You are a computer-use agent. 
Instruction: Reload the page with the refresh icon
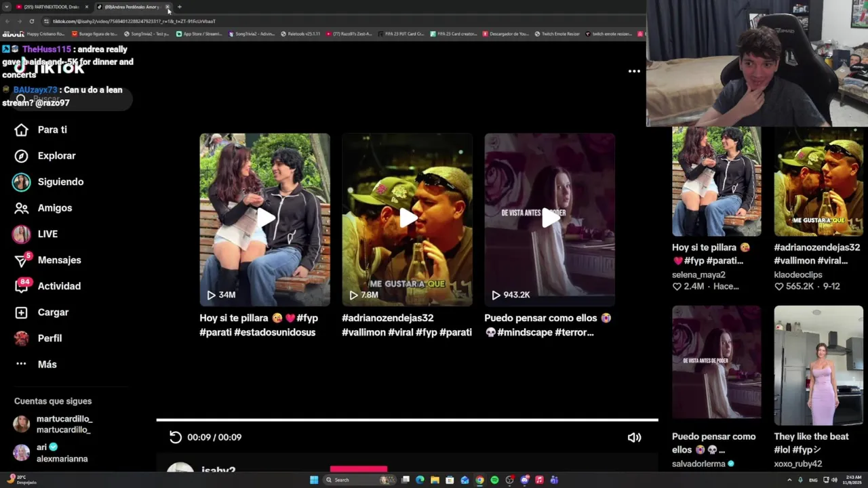pos(31,21)
